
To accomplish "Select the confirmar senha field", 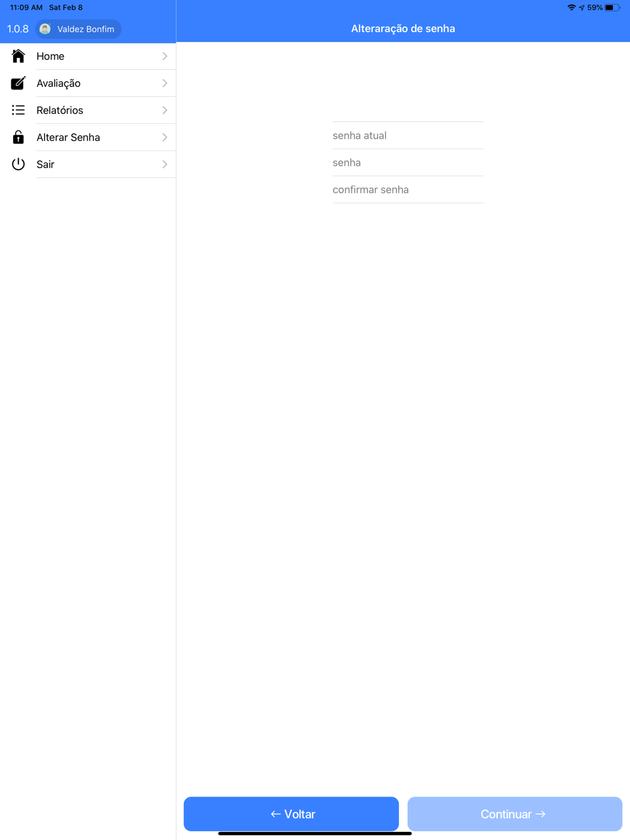I will coord(408,190).
